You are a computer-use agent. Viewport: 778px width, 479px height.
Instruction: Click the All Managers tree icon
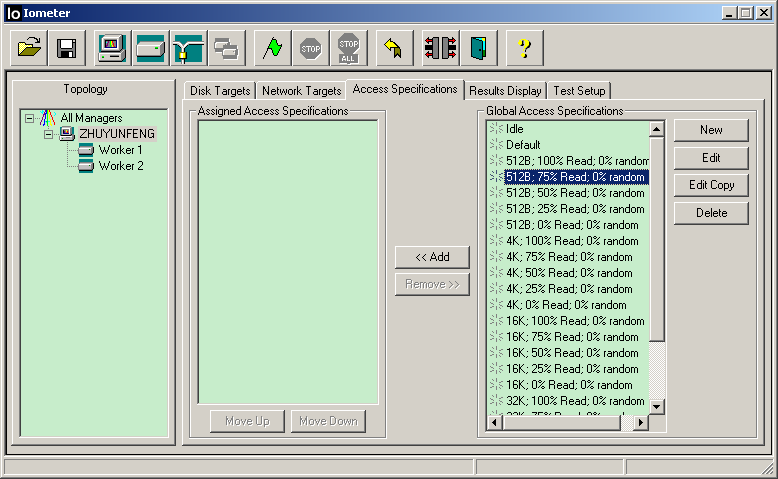pos(48,118)
